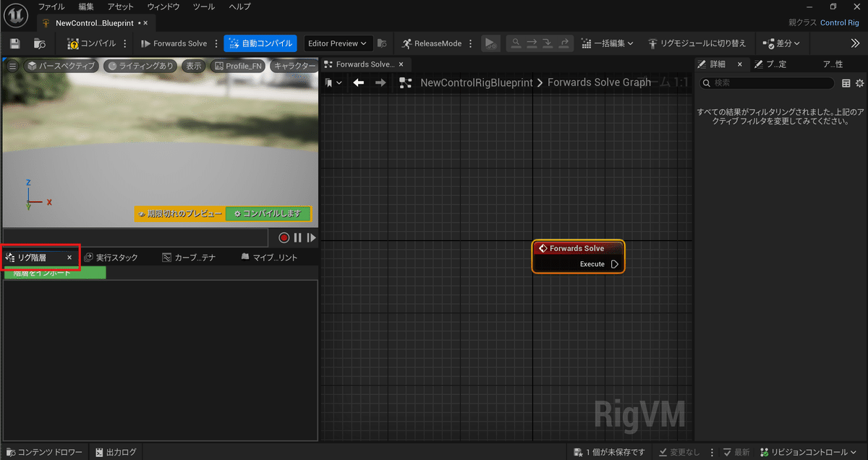Switch to the プ...定 tab in right panel

click(771, 64)
